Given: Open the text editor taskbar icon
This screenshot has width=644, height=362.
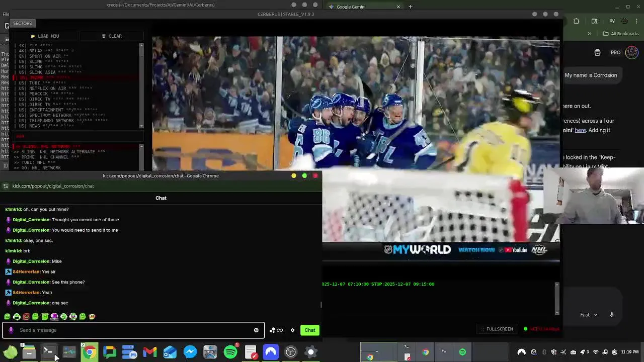Looking at the screenshot, I should [x=251, y=352].
